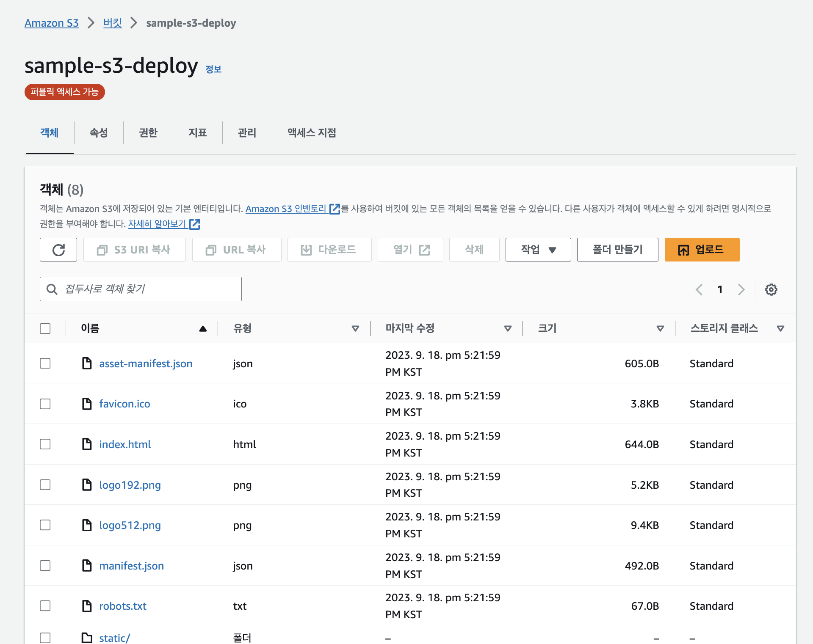Go to previous page arrow
813x644 pixels.
pyautogui.click(x=699, y=289)
